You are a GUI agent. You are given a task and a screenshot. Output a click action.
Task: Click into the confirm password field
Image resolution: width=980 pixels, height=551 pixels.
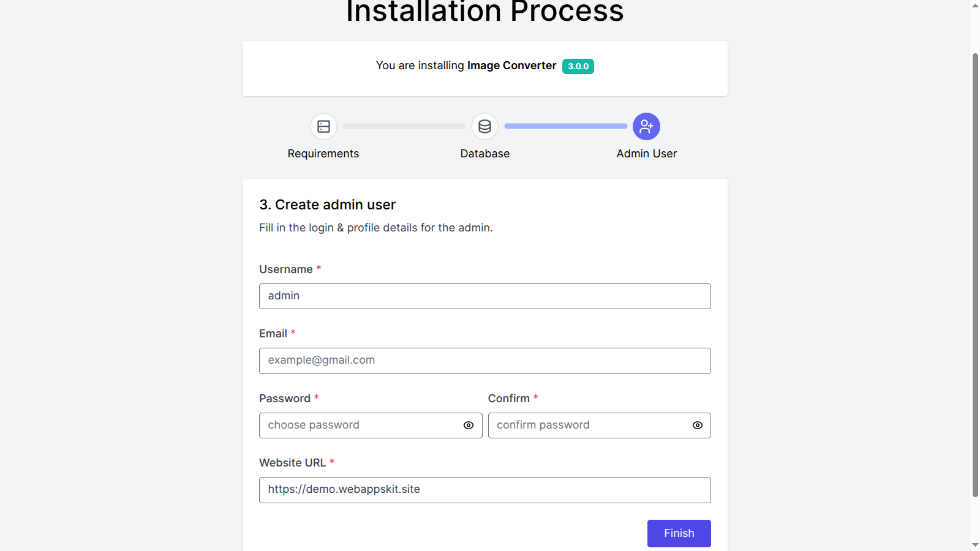click(x=588, y=425)
